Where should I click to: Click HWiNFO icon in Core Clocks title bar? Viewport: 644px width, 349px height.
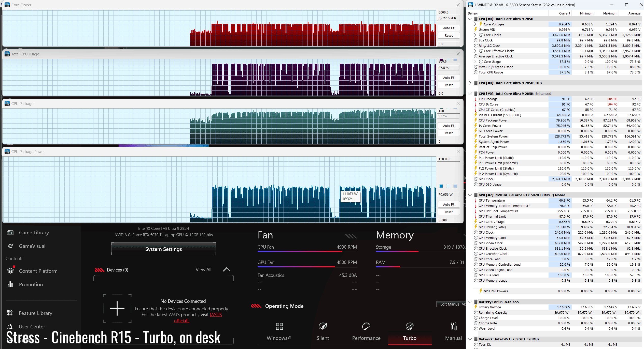(x=7, y=5)
